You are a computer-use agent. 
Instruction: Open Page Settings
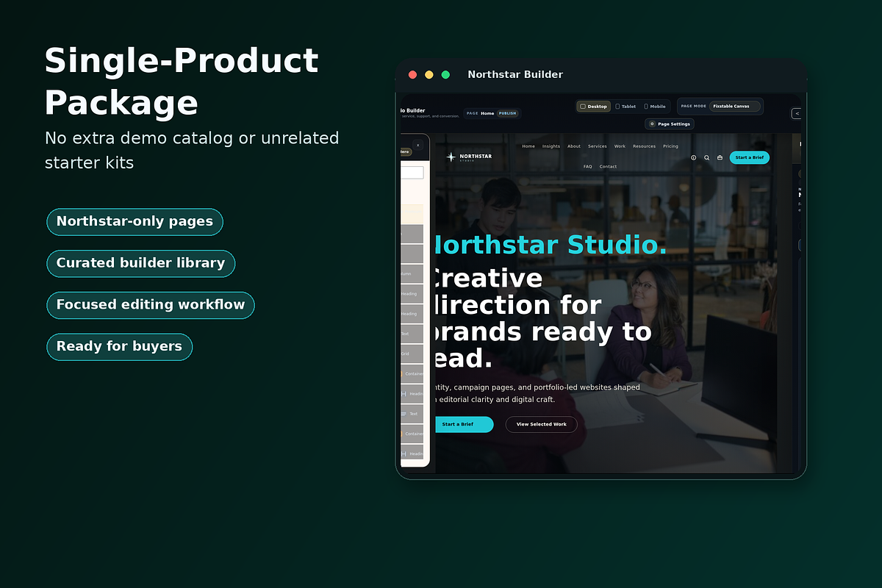(670, 124)
